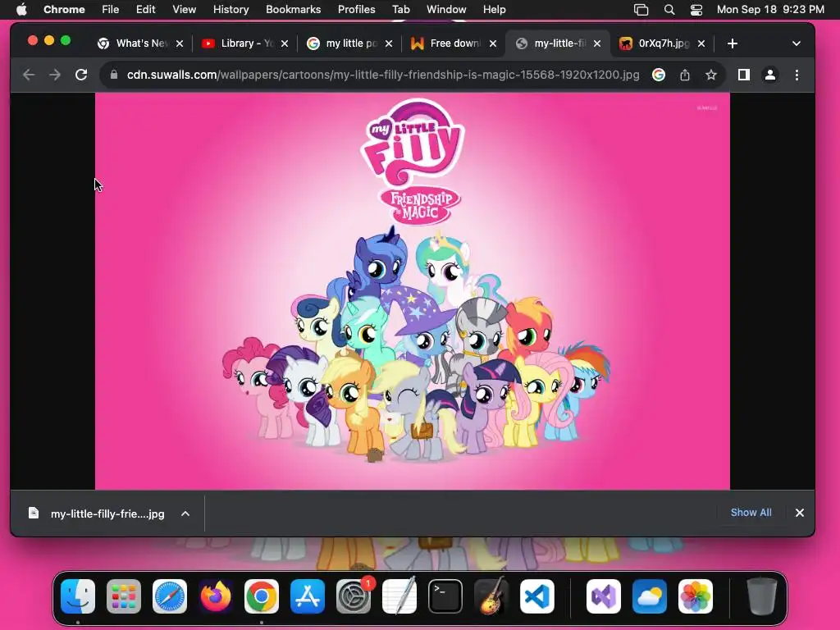Open Visual Studio from the Dock
The image size is (840, 630).
point(604,596)
